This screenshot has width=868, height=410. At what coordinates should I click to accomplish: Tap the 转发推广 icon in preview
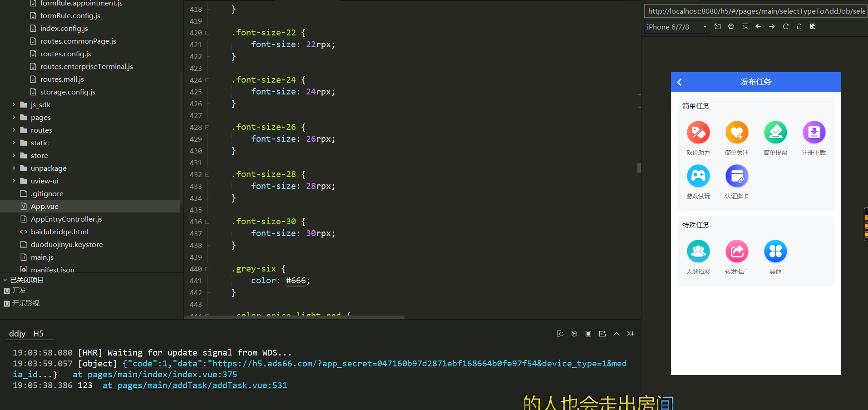(x=736, y=252)
